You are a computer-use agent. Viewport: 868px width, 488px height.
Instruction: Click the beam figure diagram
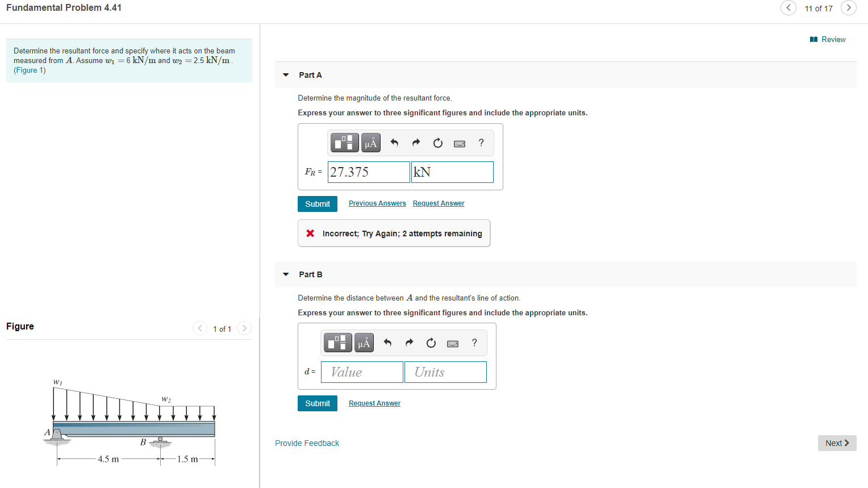coord(130,421)
